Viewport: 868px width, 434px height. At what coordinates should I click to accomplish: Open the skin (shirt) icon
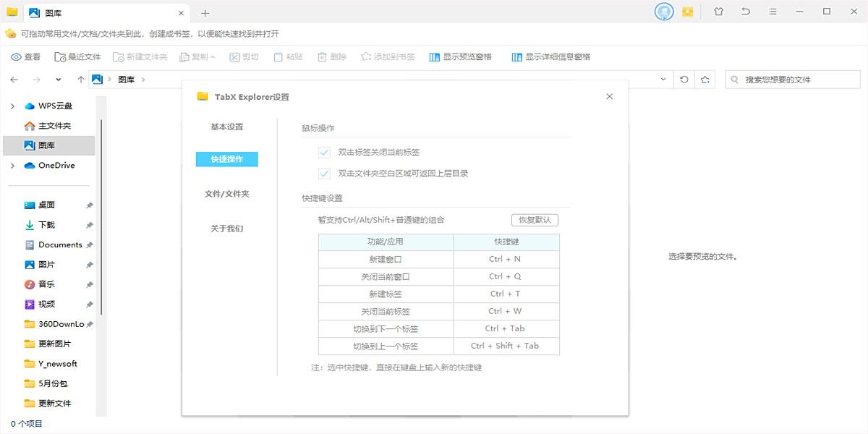pos(718,12)
